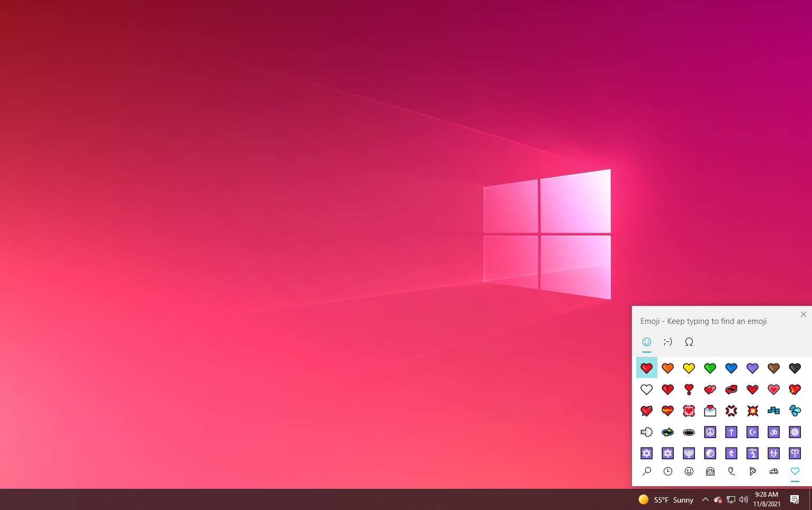
Task: Choose the green heart emoji
Action: coord(710,368)
